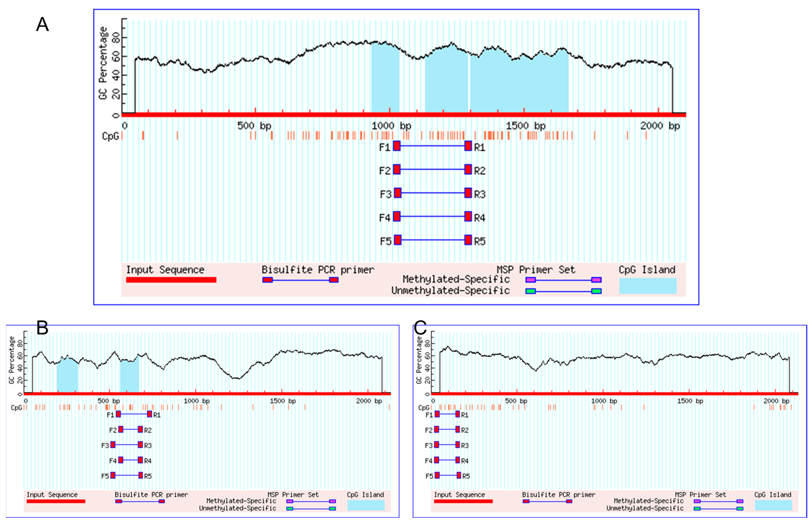
Task: Select the R5 primer box in panel C
Action: [x=459, y=475]
